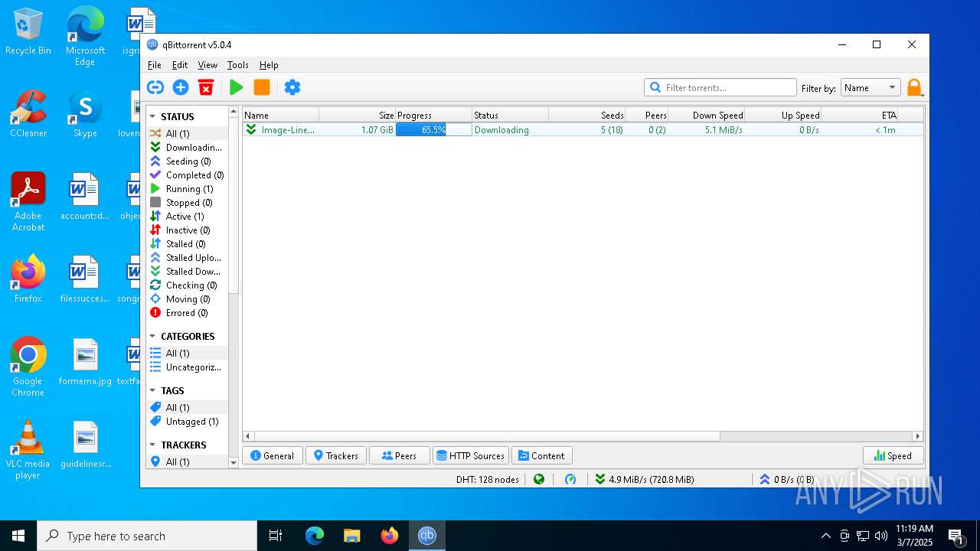The image size is (980, 551).
Task: Click in Filter torrents search field
Action: (720, 87)
